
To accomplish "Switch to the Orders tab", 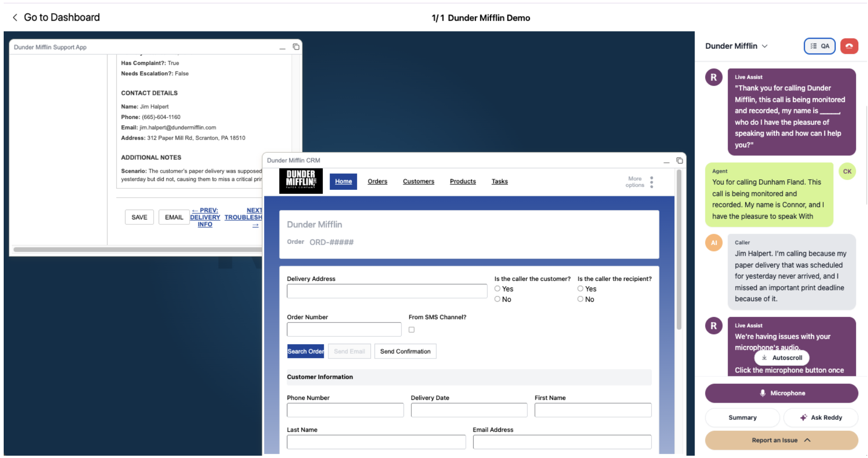I will point(377,181).
